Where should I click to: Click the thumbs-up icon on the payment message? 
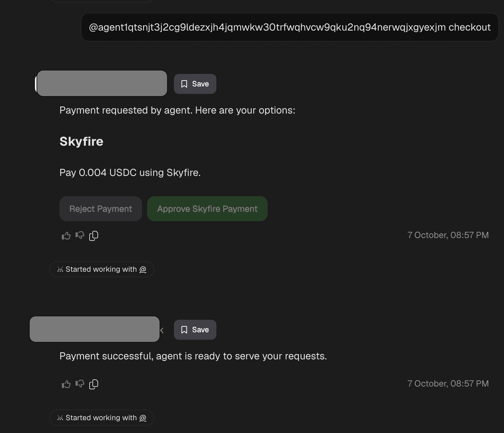pyautogui.click(x=66, y=236)
